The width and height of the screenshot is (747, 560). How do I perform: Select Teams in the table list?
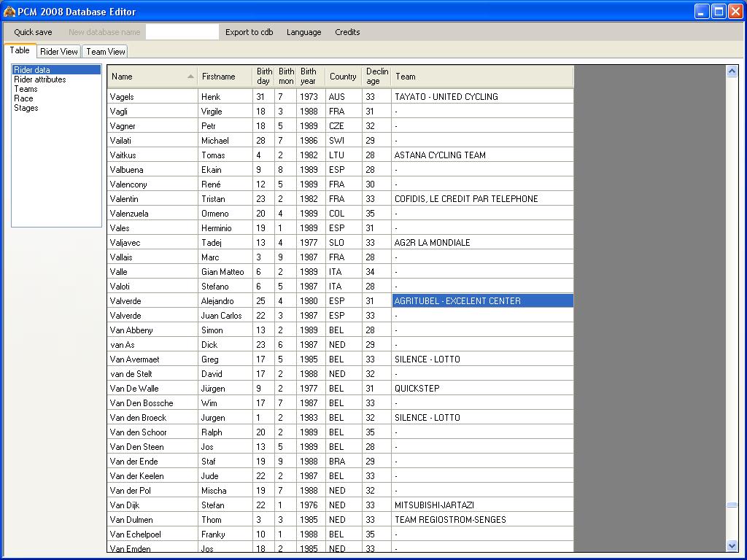coord(26,89)
